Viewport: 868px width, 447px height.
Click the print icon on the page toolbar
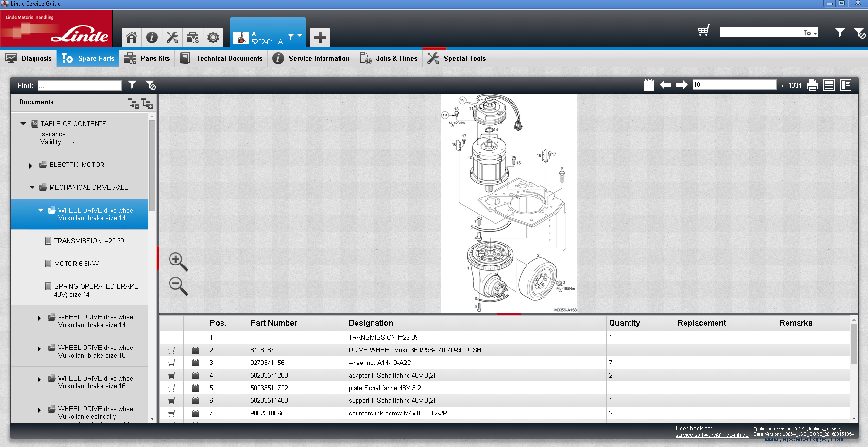click(813, 84)
